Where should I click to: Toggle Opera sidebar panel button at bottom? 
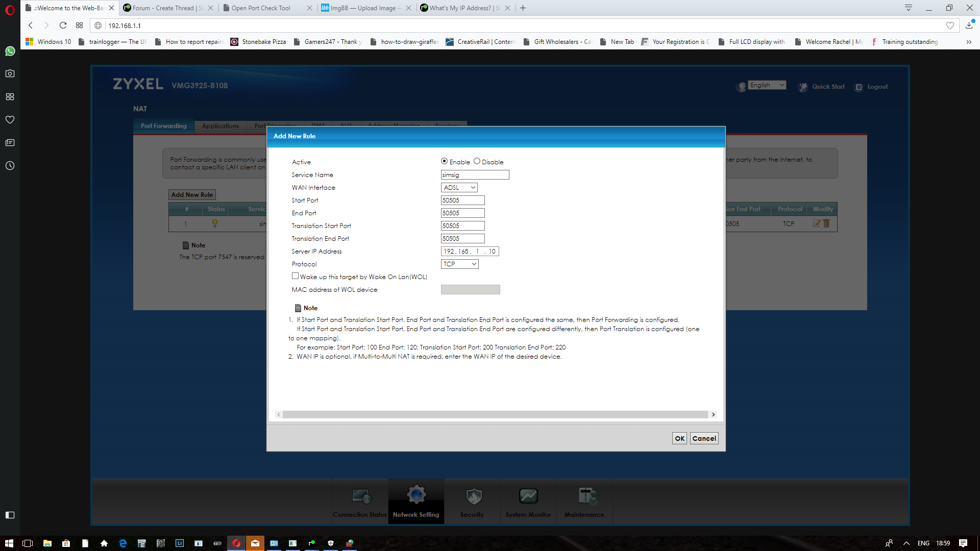coord(10,515)
